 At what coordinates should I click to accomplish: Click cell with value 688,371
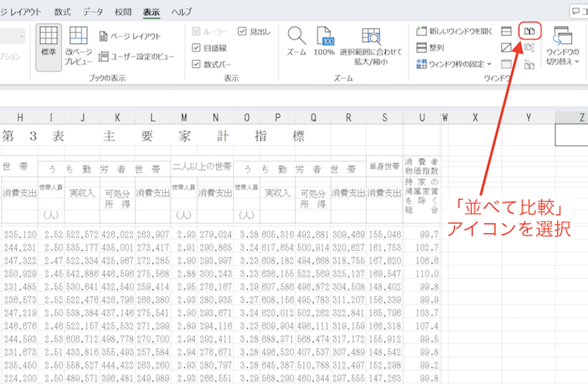tap(278, 339)
